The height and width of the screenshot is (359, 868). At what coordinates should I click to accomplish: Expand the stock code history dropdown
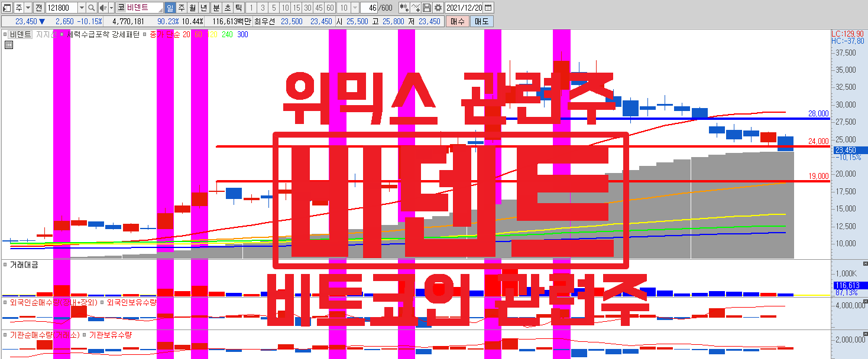point(82,8)
